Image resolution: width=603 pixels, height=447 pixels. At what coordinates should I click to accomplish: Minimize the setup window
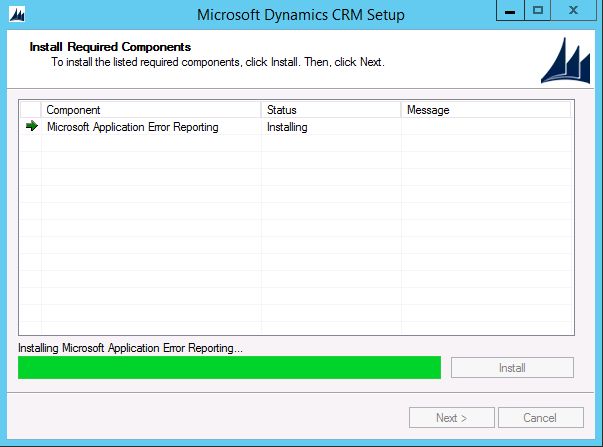coord(510,11)
